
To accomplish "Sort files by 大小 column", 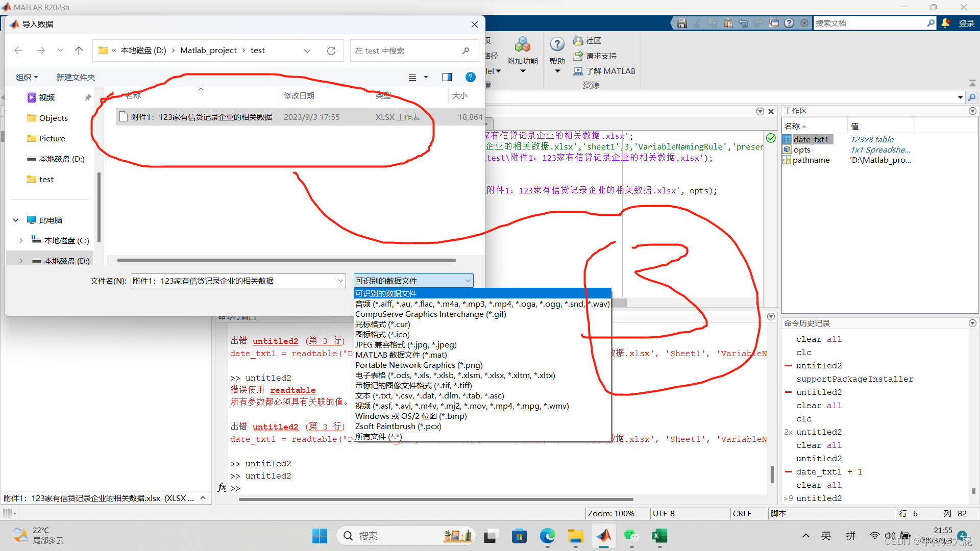I will pos(459,95).
